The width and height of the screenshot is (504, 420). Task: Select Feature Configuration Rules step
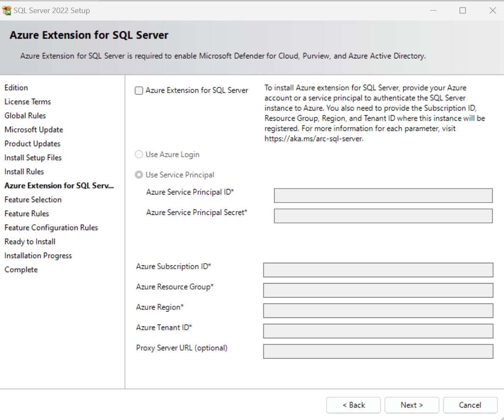point(51,228)
